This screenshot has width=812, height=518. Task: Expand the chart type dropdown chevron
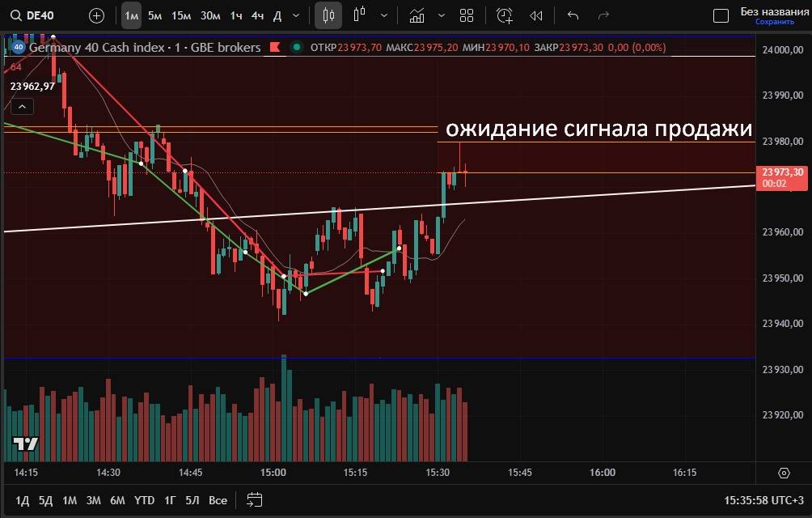click(x=383, y=15)
